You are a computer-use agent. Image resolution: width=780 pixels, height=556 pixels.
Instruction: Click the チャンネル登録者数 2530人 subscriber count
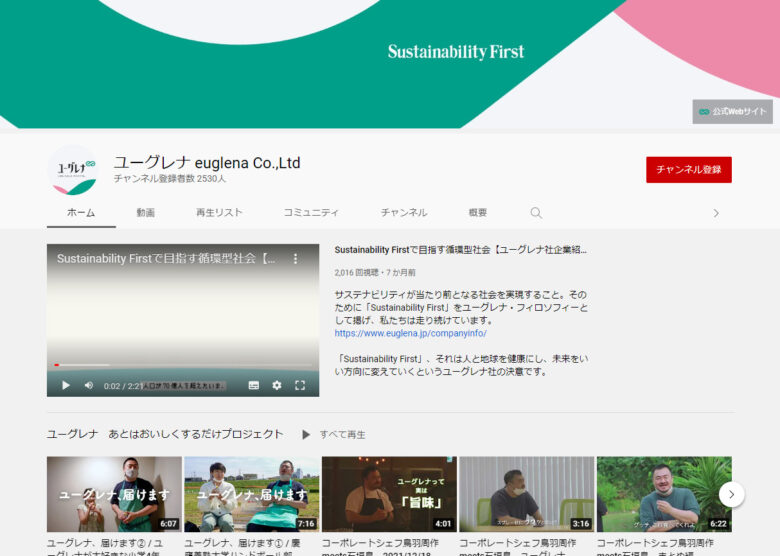point(170,179)
